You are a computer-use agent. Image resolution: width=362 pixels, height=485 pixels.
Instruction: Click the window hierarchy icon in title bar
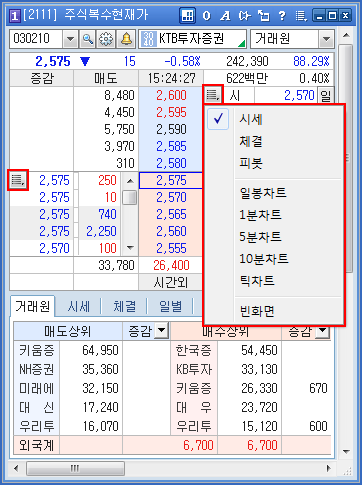(x=263, y=16)
